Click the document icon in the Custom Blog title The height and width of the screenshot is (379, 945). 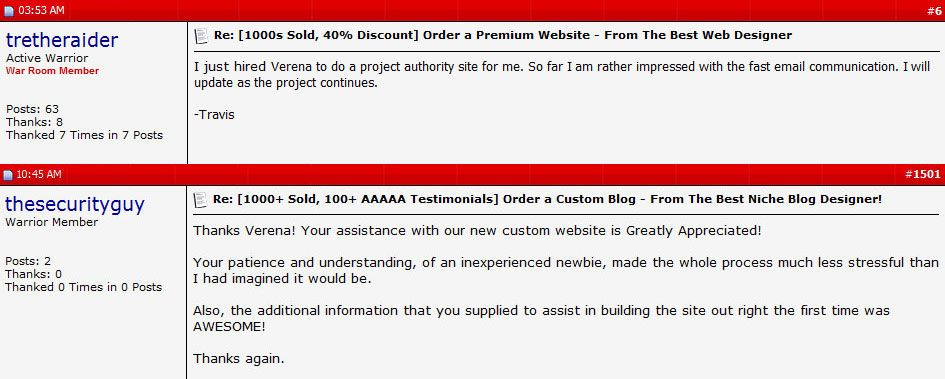click(201, 199)
